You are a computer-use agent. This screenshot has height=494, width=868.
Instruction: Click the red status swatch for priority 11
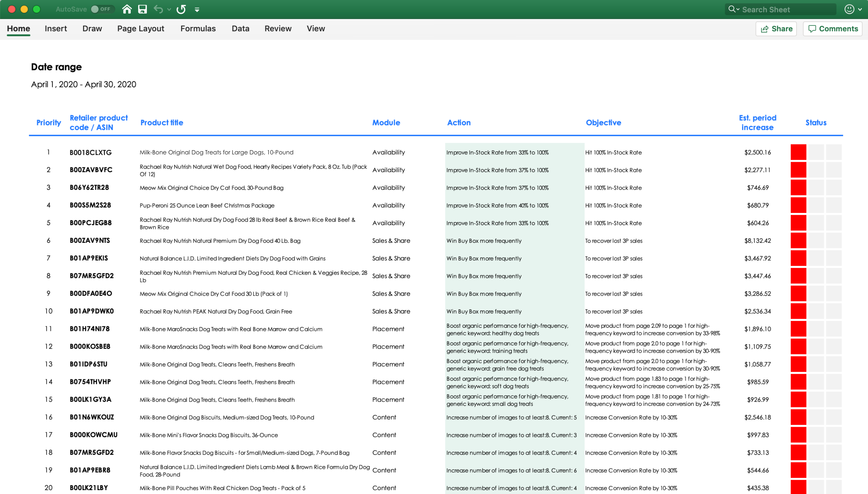[798, 329]
